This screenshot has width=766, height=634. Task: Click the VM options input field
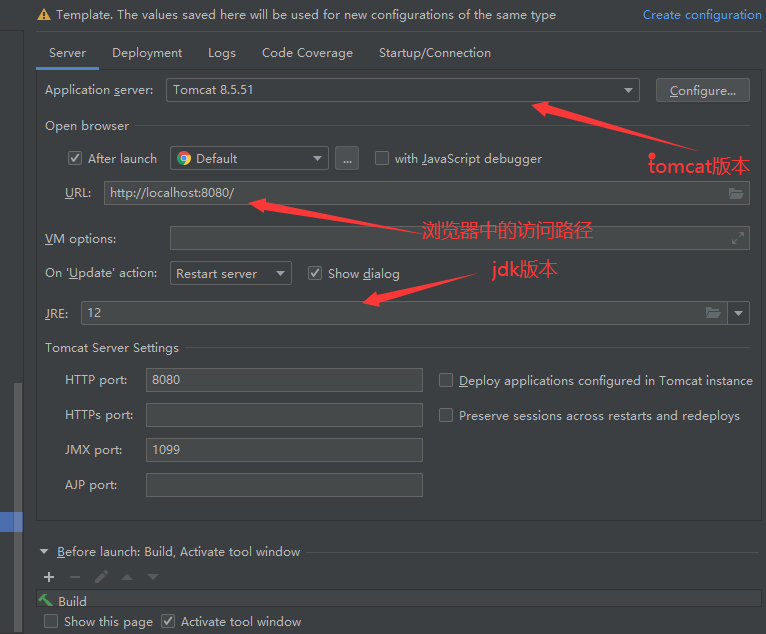pos(460,238)
